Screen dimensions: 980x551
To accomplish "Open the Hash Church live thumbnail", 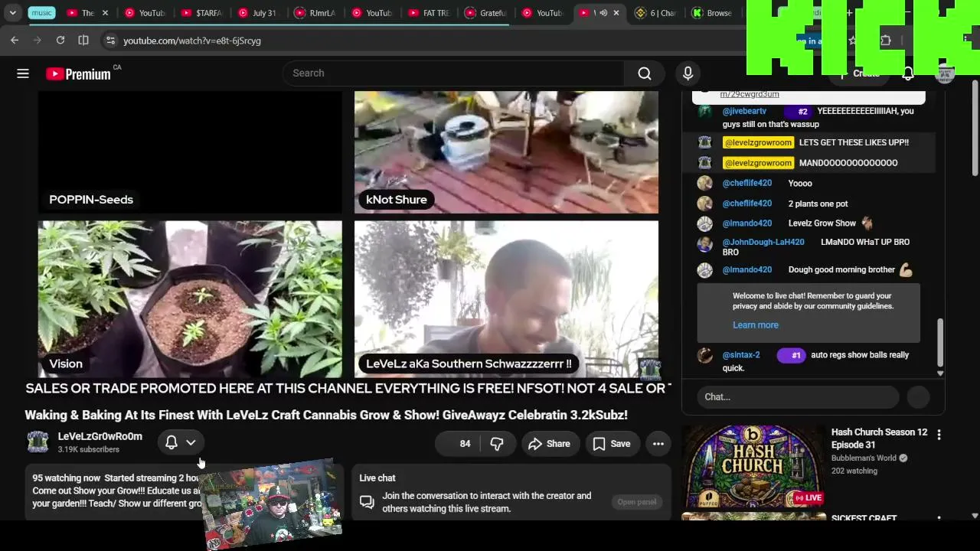I will [x=753, y=465].
